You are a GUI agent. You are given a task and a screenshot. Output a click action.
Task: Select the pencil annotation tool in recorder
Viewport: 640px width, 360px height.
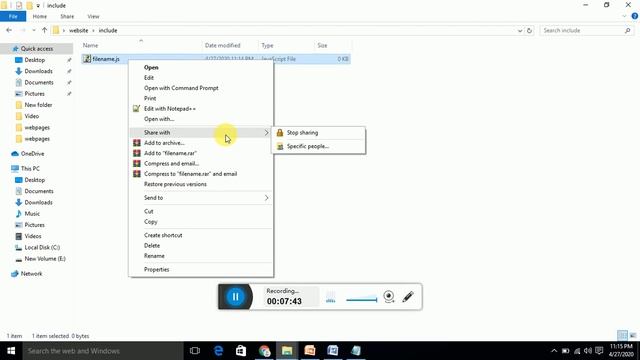(408, 297)
